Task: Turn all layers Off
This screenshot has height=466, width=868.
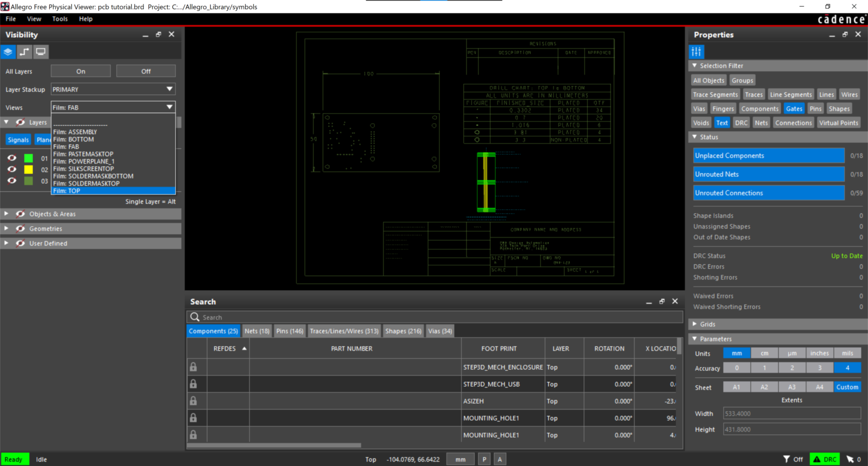Action: 146,71
